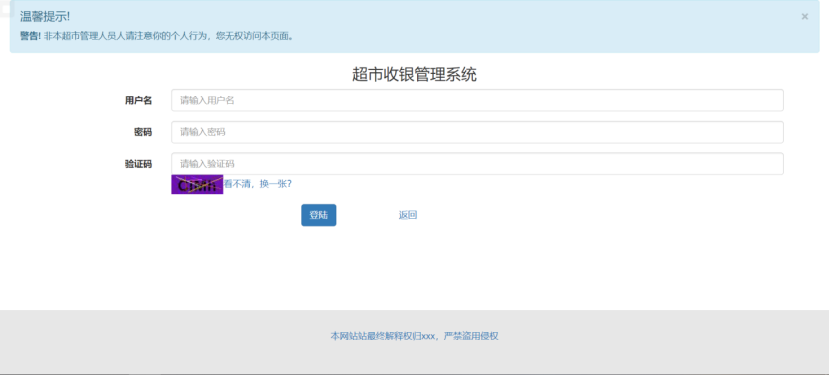Focus the 密码 input field
Screen dimensions: 830x375
point(477,132)
